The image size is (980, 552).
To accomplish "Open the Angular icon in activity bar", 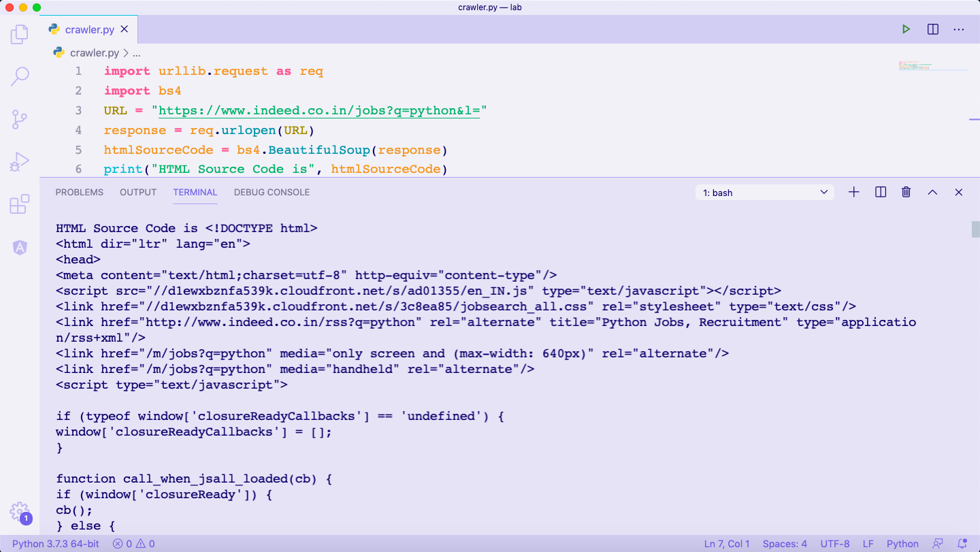I will click(x=20, y=248).
